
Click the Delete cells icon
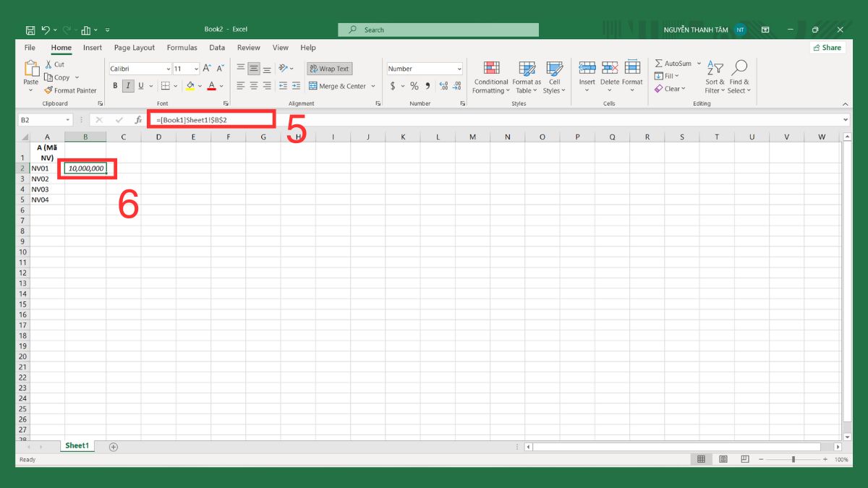610,67
